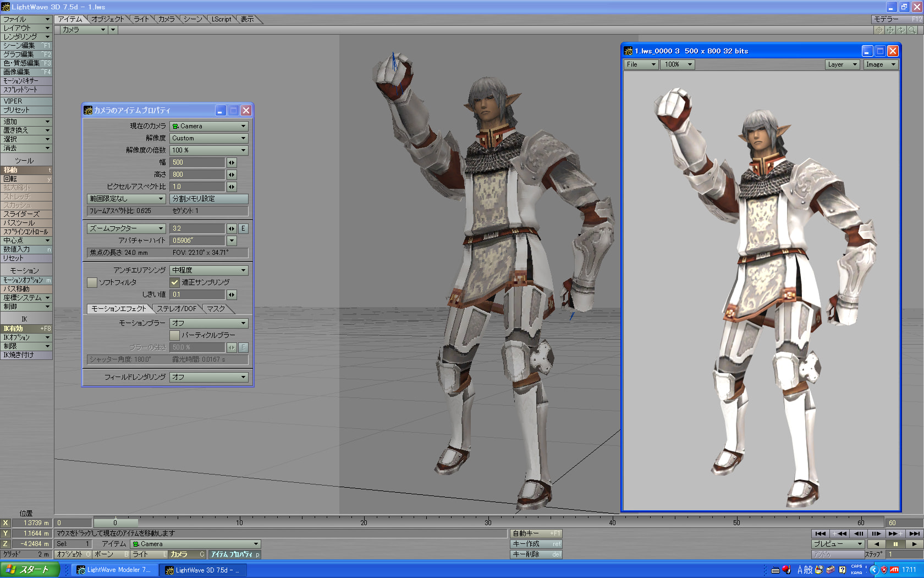Jump to the first frame with the rewind icon

click(x=820, y=533)
